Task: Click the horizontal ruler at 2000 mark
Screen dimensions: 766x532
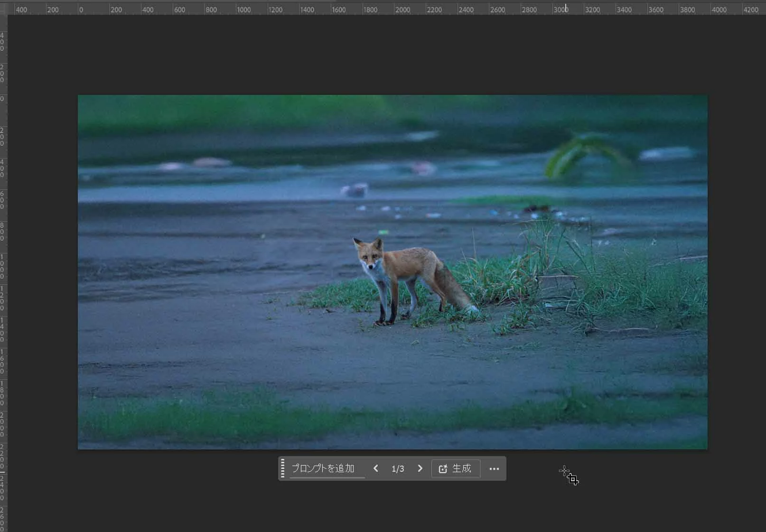Action: click(402, 9)
